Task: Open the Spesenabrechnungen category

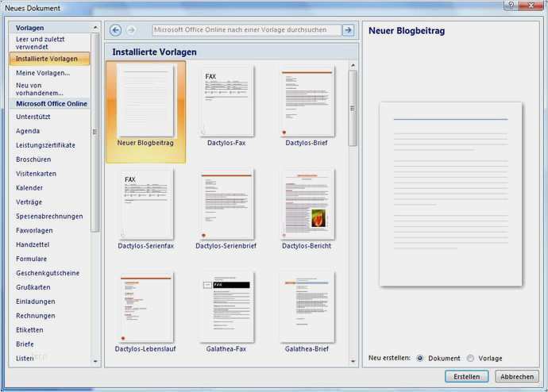Action: 49,216
